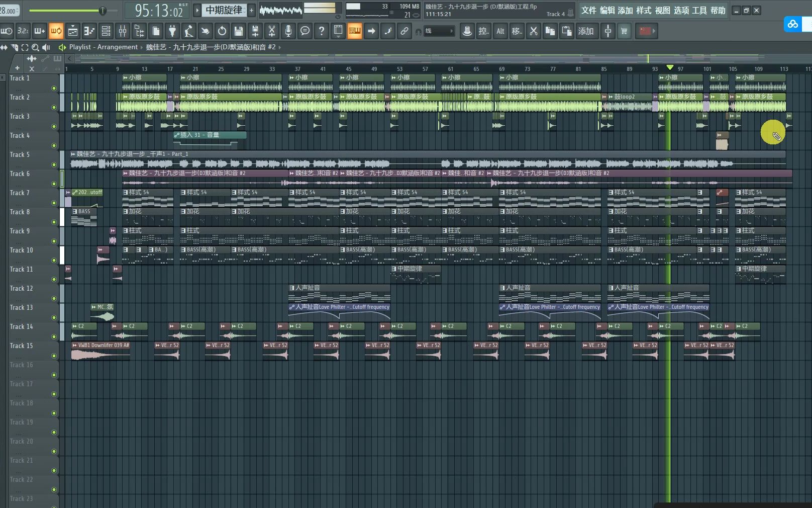The width and height of the screenshot is (812, 508).
Task: Open the 文件 menu
Action: pyautogui.click(x=588, y=10)
